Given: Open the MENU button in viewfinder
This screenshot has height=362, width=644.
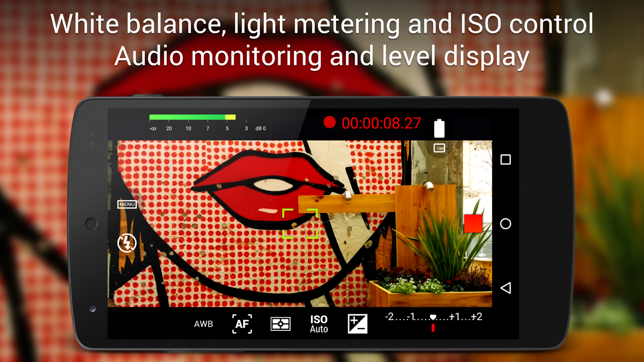Looking at the screenshot, I should [127, 204].
